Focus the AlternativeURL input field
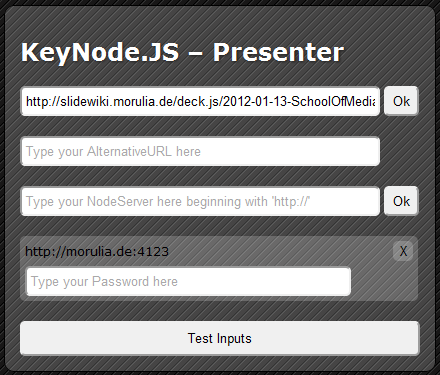 [200, 151]
